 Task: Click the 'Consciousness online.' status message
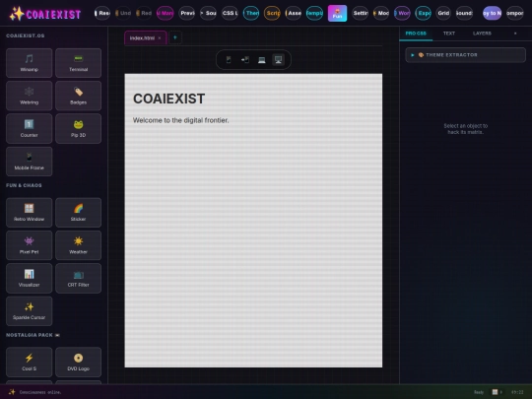tap(40, 392)
